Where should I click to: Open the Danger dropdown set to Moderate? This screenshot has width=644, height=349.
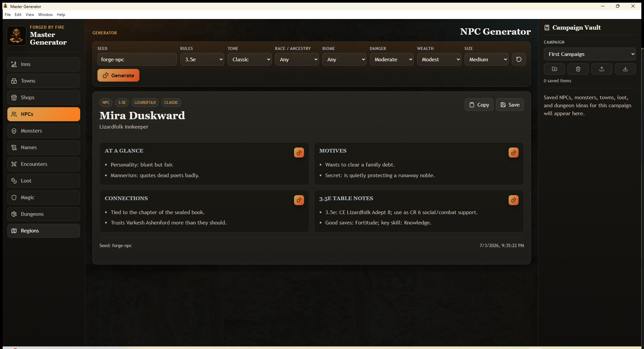392,59
